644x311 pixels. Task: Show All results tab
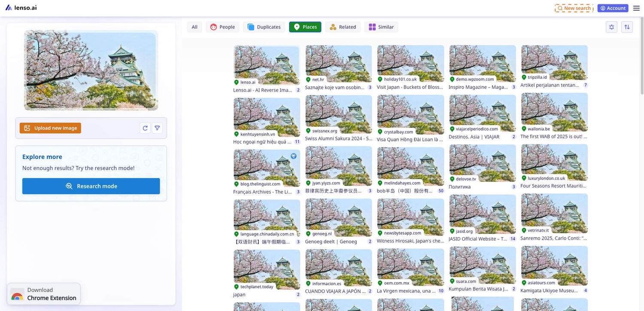[194, 27]
